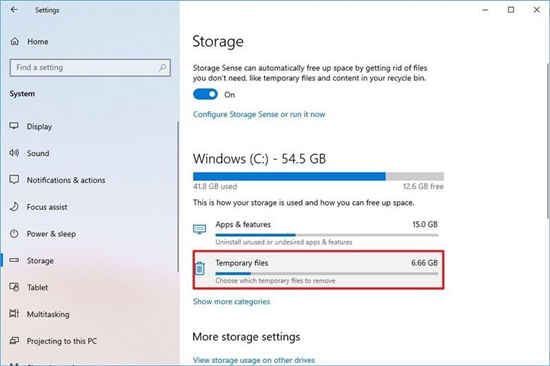
Task: Click the Windows (C:) storage usage bar
Action: coord(318,176)
